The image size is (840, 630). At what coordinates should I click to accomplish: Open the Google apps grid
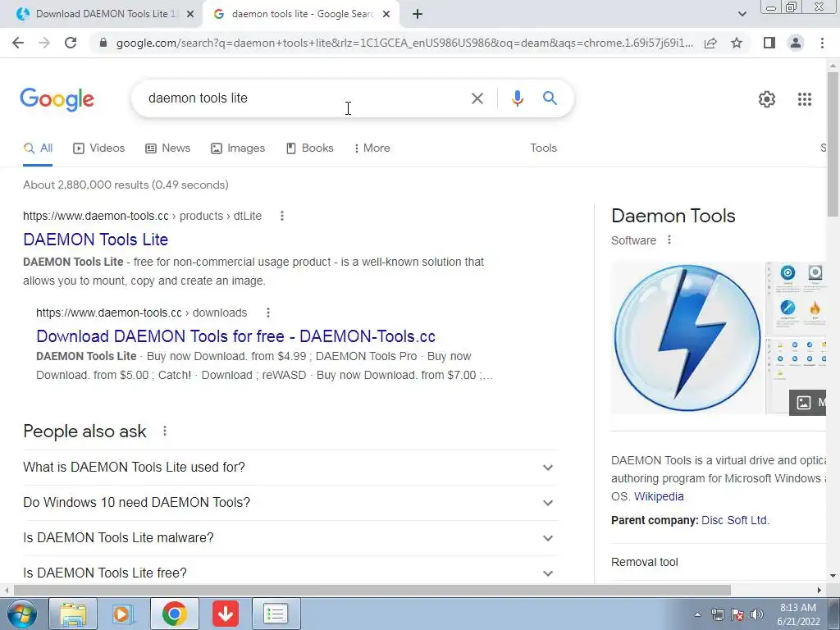click(x=804, y=99)
